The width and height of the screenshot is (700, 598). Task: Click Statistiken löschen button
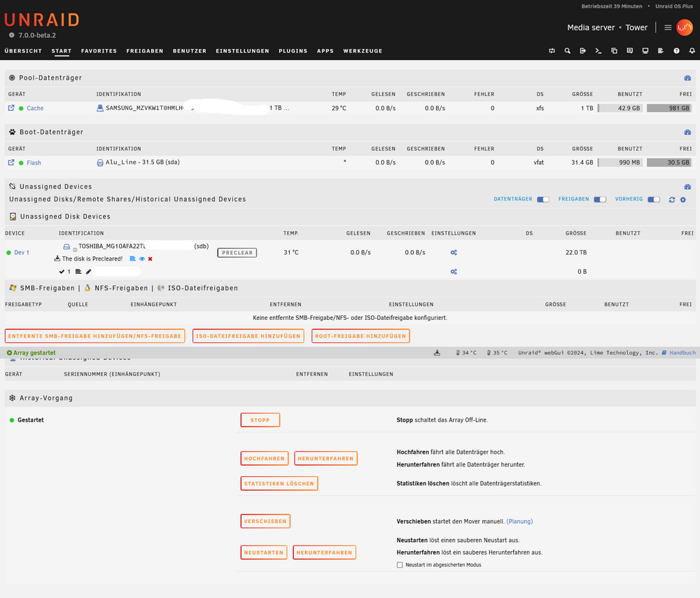(x=279, y=484)
